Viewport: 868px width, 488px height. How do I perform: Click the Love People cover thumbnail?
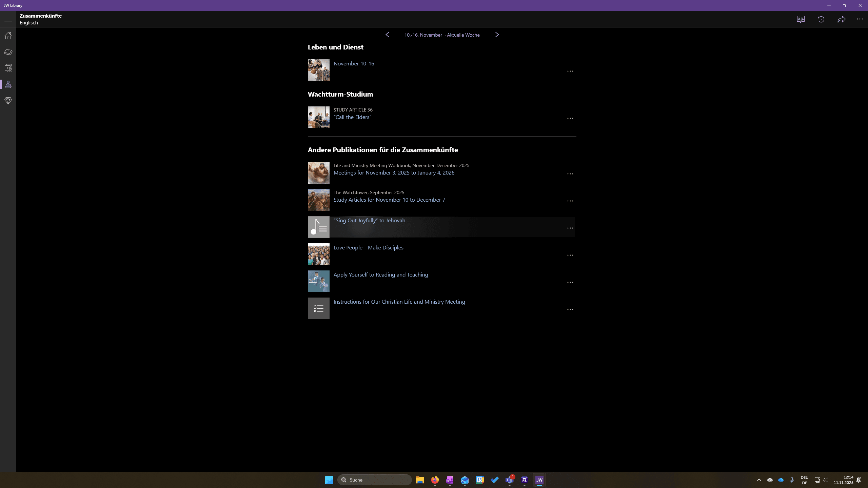pyautogui.click(x=319, y=254)
